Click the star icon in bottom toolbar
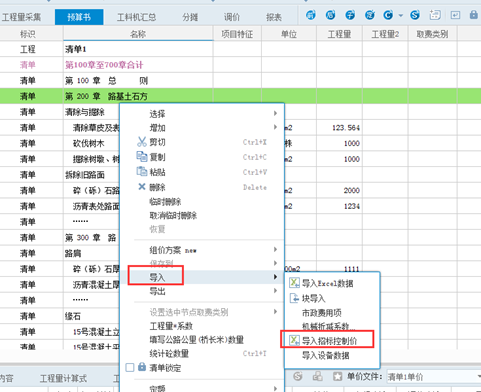This screenshot has height=392, width=481. pyautogui.click(x=337, y=377)
